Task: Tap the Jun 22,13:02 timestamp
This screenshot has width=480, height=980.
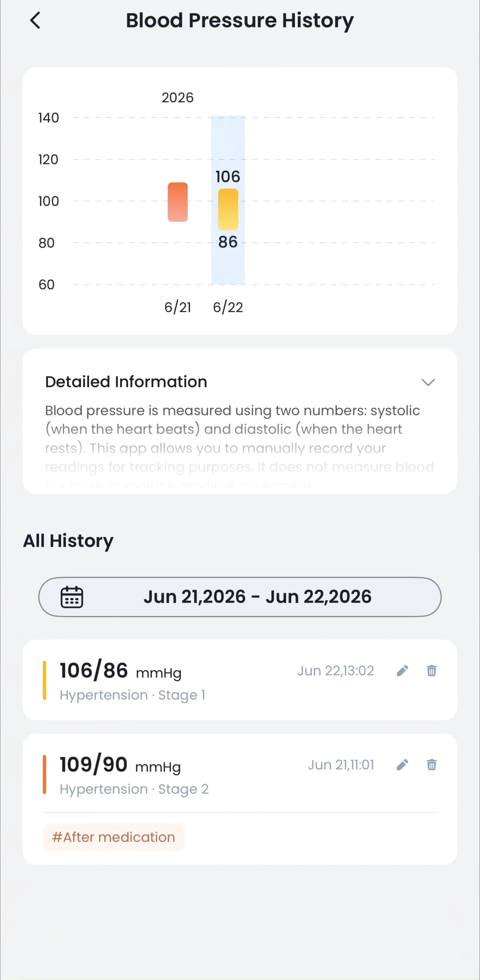Action: pyautogui.click(x=336, y=671)
